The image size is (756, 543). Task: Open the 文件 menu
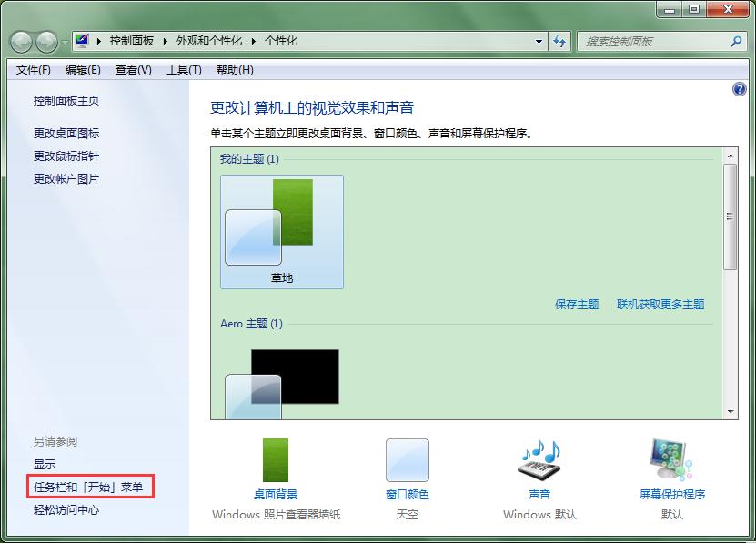coord(32,69)
